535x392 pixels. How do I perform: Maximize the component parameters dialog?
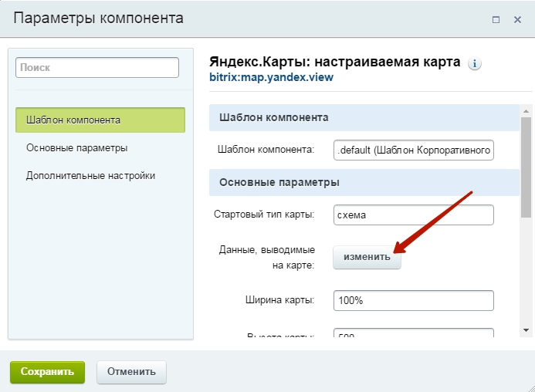click(496, 20)
